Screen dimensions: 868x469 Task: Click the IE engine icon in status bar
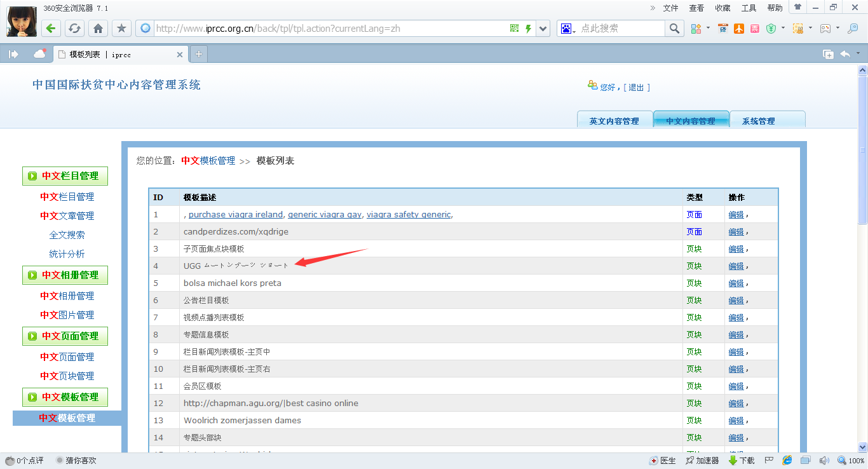point(787,461)
